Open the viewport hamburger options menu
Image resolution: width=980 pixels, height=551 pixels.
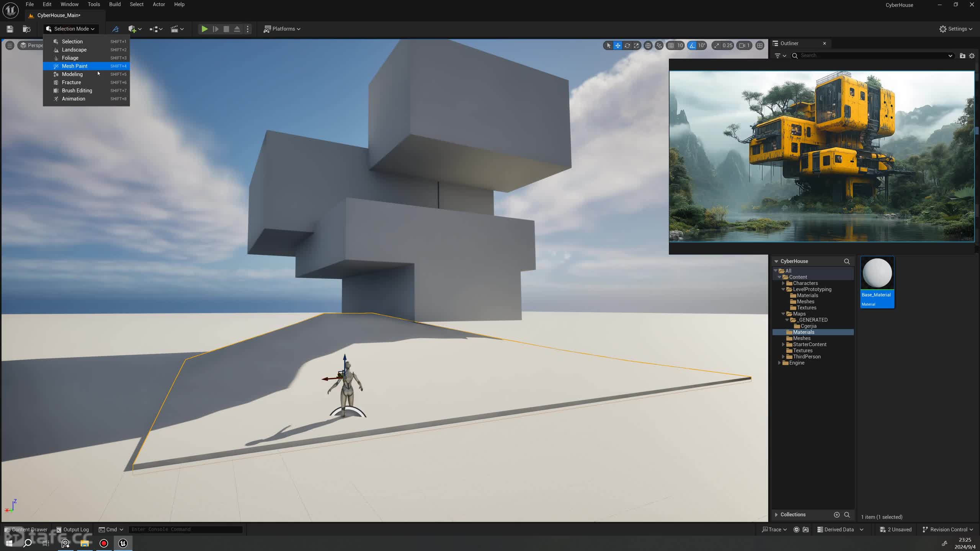(10, 46)
